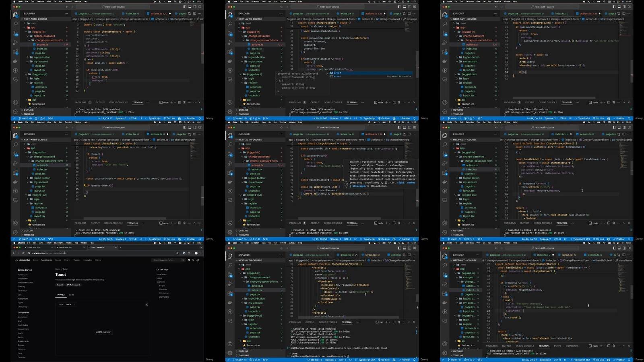The height and width of the screenshot is (362, 644).
Task: Jump to Destructive in On This Page
Action: tap(164, 297)
